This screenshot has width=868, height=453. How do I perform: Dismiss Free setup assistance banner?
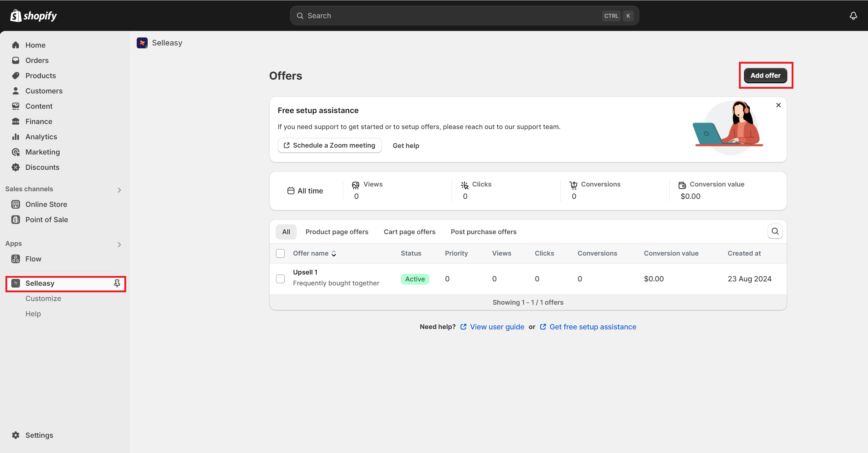tap(778, 105)
